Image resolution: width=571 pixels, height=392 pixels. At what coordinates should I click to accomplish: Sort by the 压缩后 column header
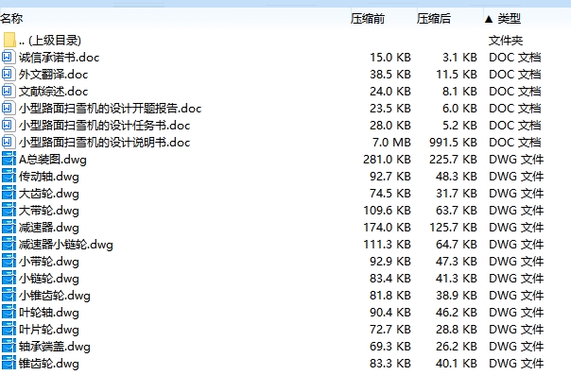[x=434, y=18]
